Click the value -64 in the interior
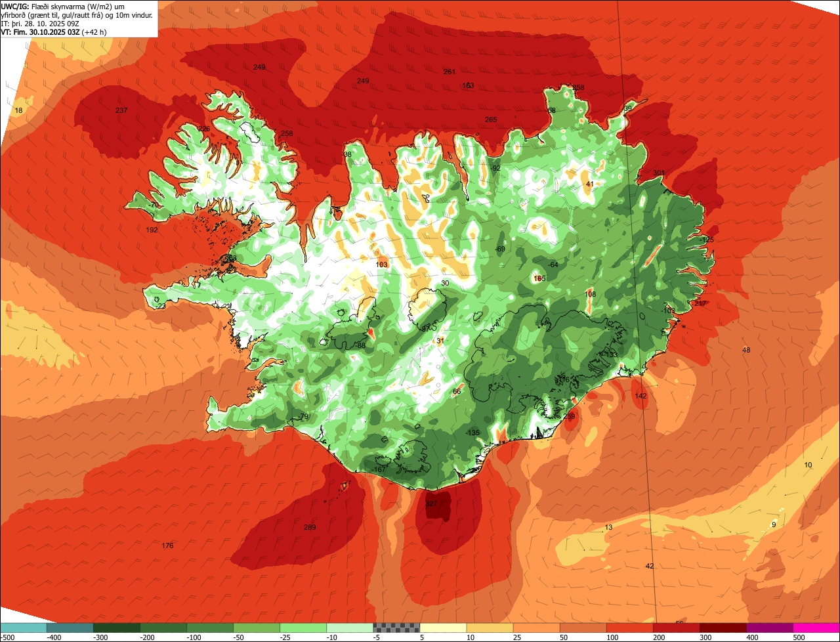This screenshot has width=840, height=642. [553, 264]
